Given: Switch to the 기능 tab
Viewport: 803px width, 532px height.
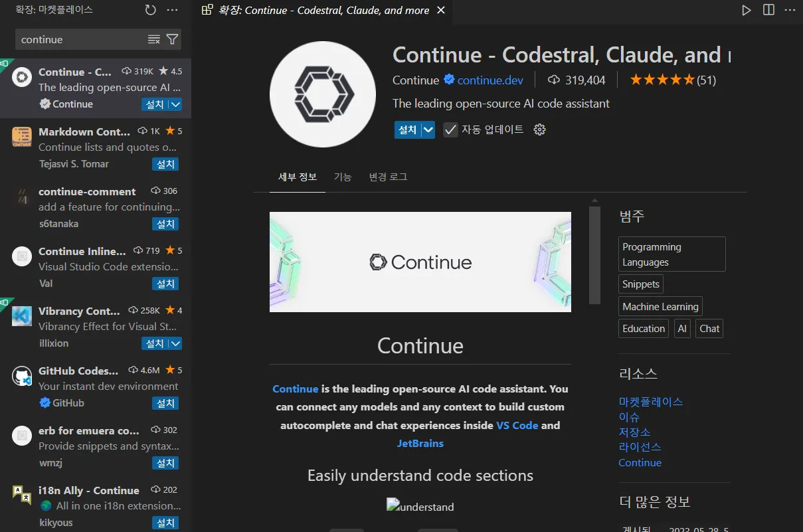Looking at the screenshot, I should point(343,177).
